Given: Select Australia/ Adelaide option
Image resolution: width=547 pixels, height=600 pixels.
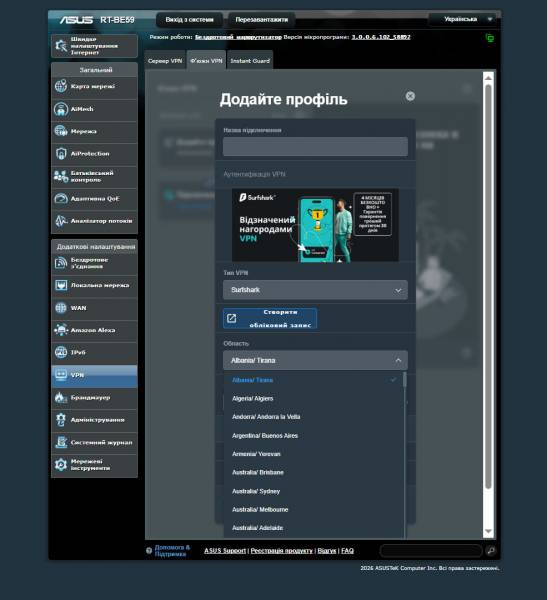Looking at the screenshot, I should [314, 528].
